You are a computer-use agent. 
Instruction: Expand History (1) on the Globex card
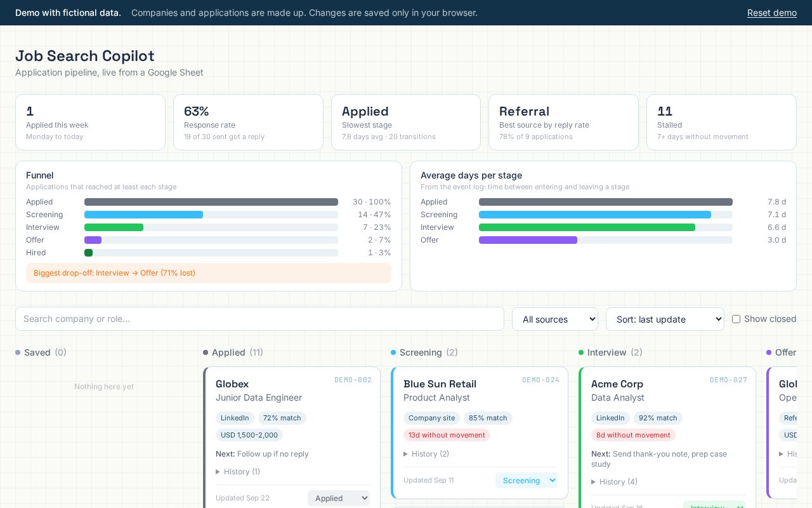[238, 472]
